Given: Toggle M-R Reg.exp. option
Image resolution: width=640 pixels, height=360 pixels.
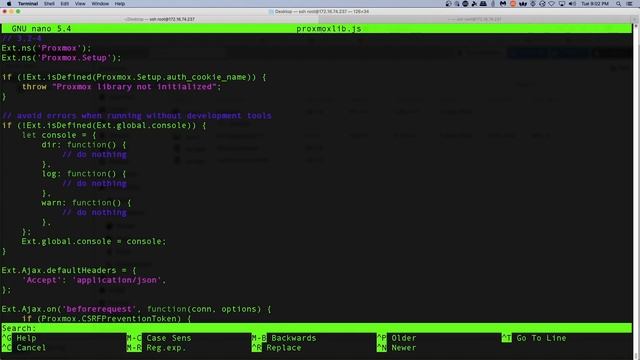Looking at the screenshot, I should pos(156,348).
